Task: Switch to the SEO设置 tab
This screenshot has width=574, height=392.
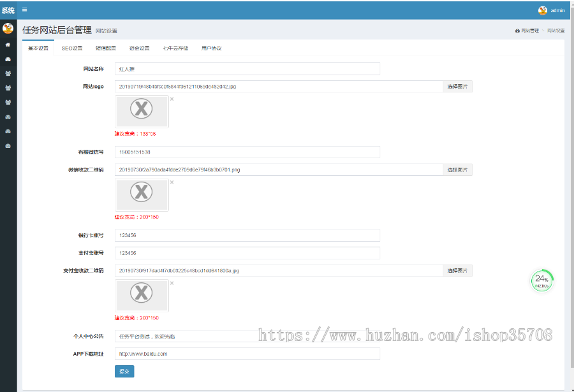Action: coord(72,48)
